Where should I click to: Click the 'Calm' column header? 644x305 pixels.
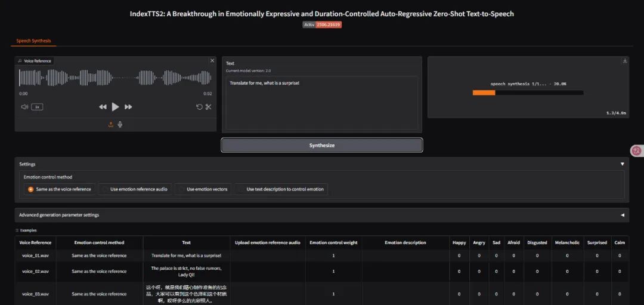[620, 242]
